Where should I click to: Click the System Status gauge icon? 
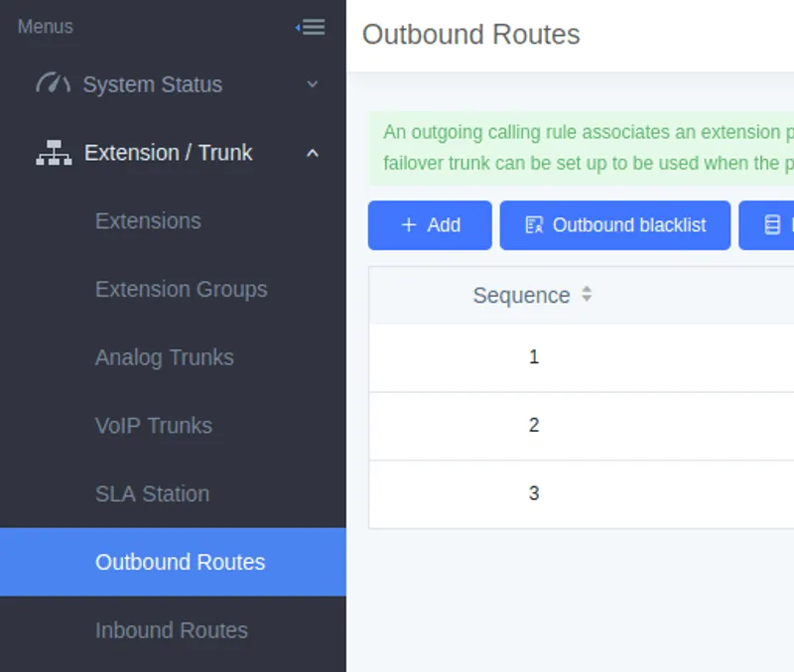[x=53, y=84]
